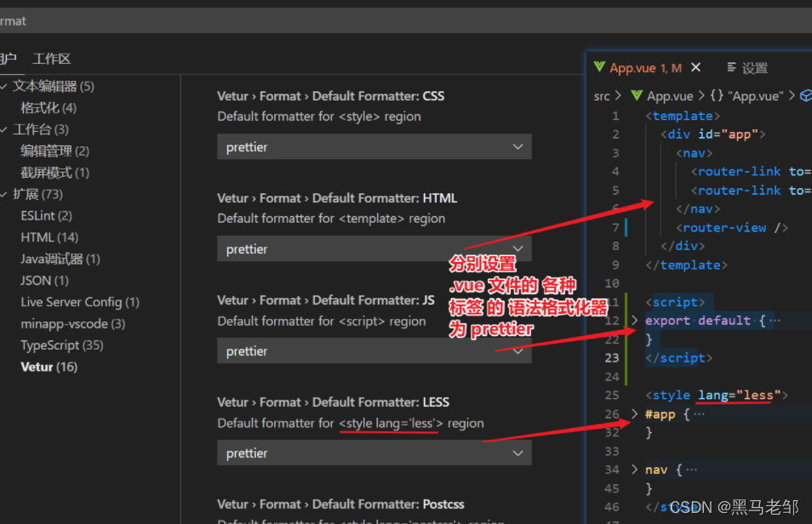Click the settings search input field
The image size is (812, 524).
click(406, 20)
